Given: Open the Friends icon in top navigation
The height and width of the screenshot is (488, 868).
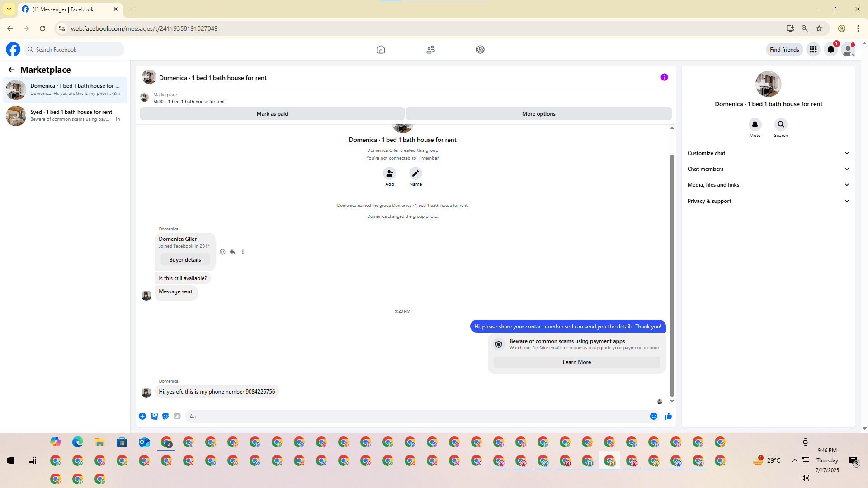Looking at the screenshot, I should [430, 50].
